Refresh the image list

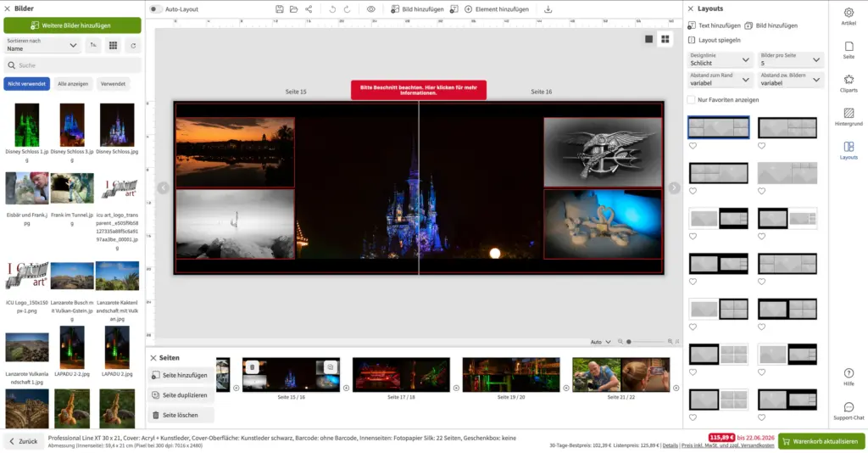(133, 46)
